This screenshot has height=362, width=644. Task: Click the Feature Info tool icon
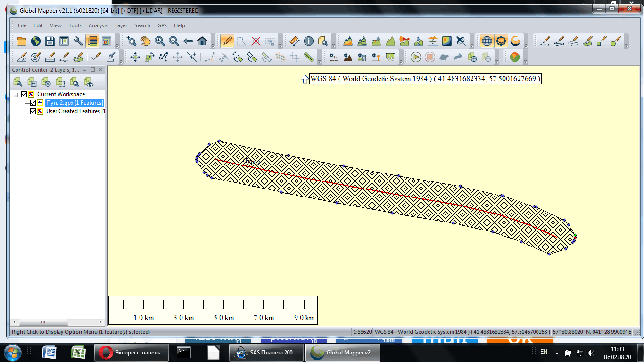pos(309,41)
